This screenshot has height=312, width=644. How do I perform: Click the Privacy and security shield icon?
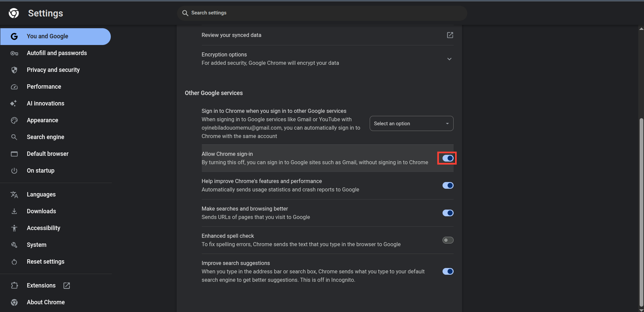14,70
